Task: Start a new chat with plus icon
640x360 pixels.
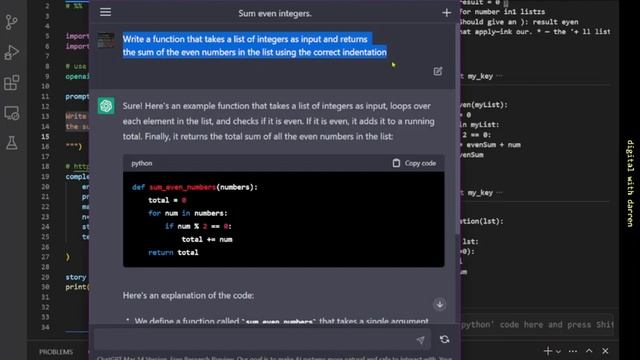Action: click(x=447, y=13)
